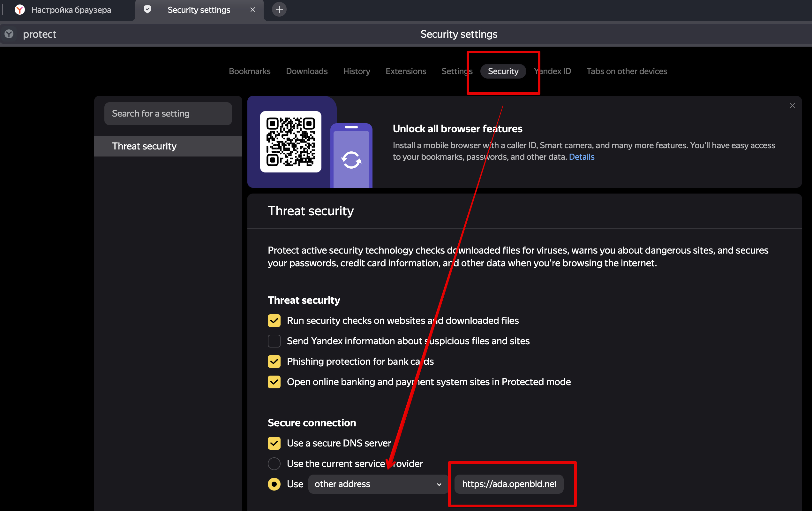The image size is (812, 511).
Task: Open the Bookmarks tab
Action: click(x=250, y=71)
